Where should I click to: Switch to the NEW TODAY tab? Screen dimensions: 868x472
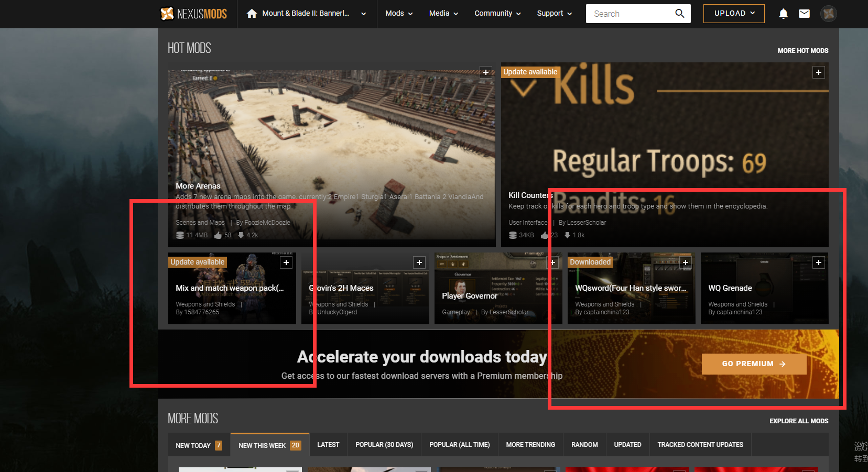click(x=199, y=445)
